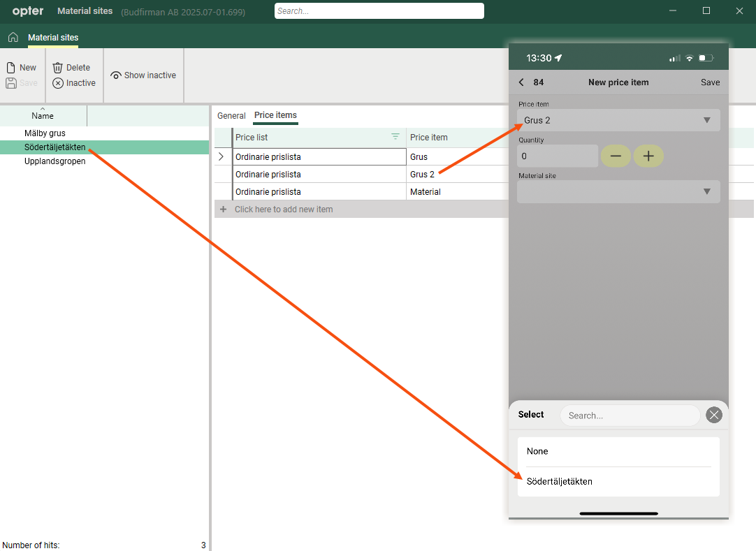The width and height of the screenshot is (756, 551).
Task: Clear search with the round X icon
Action: point(713,416)
